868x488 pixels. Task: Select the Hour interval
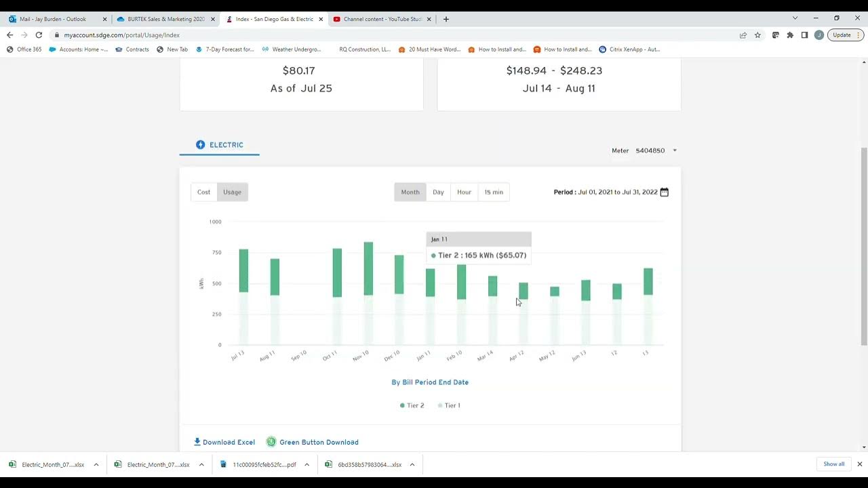click(465, 192)
